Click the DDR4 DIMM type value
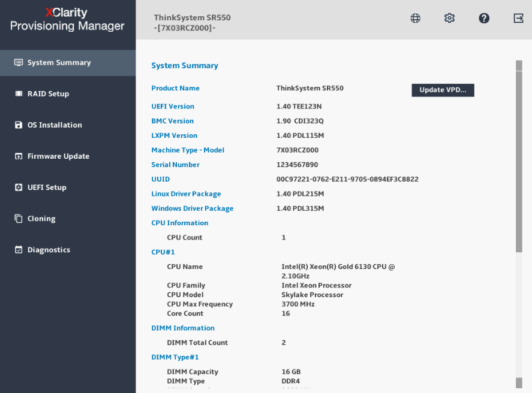Image resolution: width=532 pixels, height=393 pixels. tap(291, 381)
